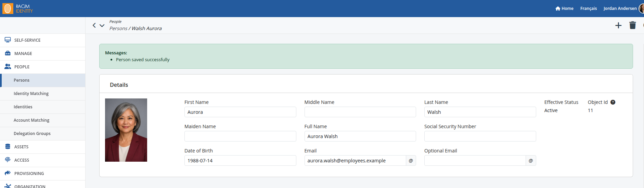Click the SELF-SERVICE monitor icon
Screen dimensions: 644x188
8,40
